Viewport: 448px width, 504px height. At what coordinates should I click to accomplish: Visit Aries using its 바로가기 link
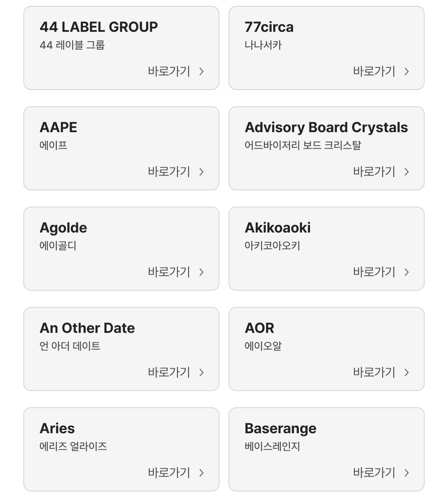(169, 473)
